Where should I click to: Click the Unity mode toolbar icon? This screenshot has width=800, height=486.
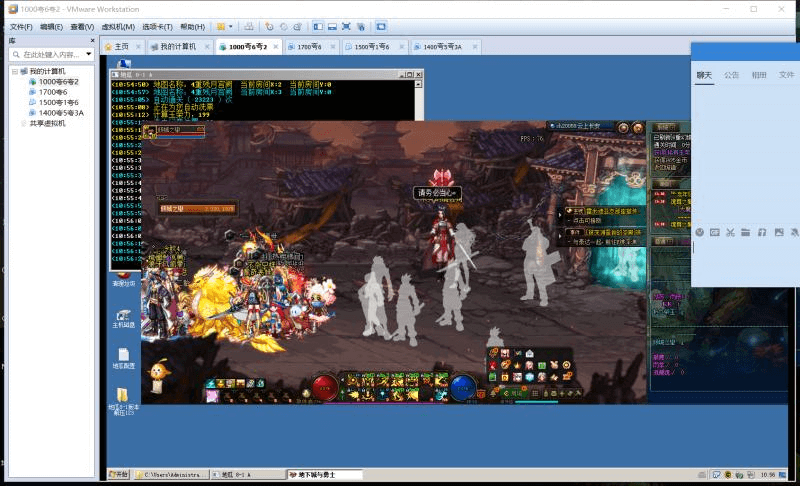pos(361,27)
